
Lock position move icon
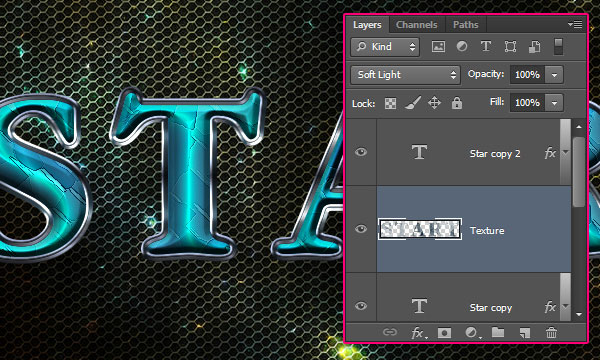pyautogui.click(x=434, y=103)
